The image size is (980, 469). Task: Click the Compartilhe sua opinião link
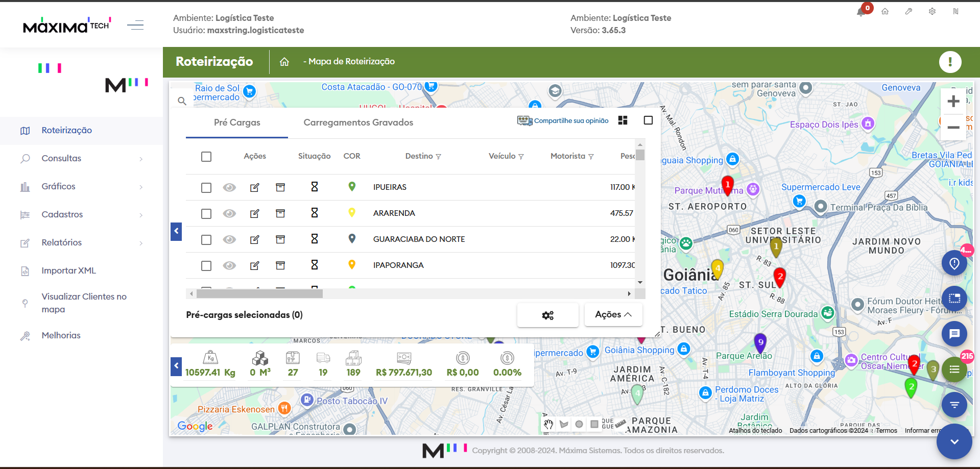point(570,121)
